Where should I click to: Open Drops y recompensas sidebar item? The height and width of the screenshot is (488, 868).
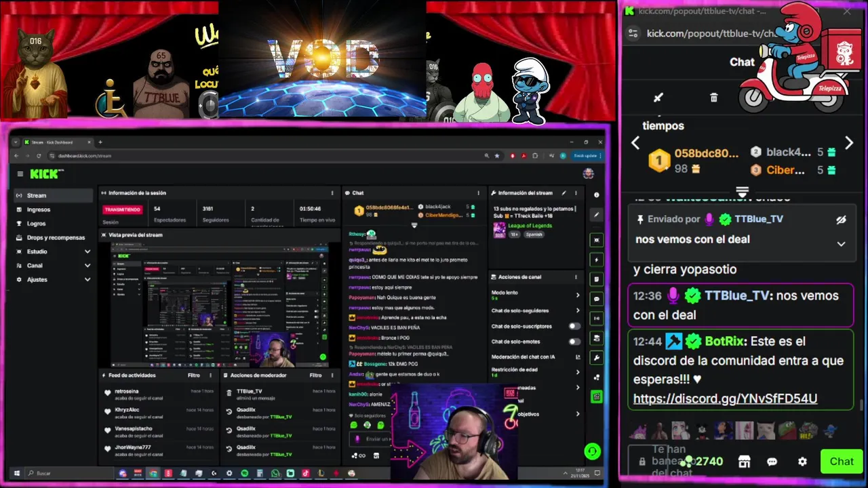tap(54, 237)
